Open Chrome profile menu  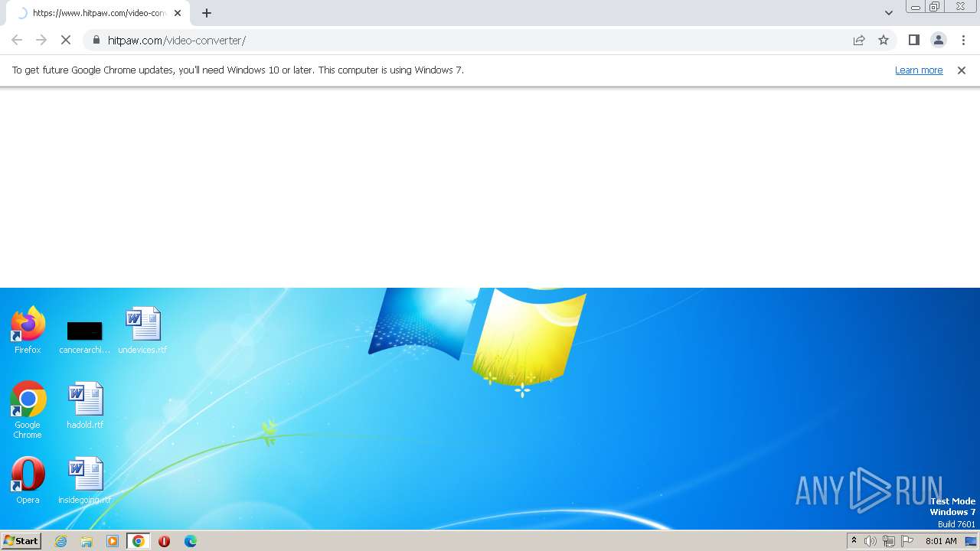[938, 40]
